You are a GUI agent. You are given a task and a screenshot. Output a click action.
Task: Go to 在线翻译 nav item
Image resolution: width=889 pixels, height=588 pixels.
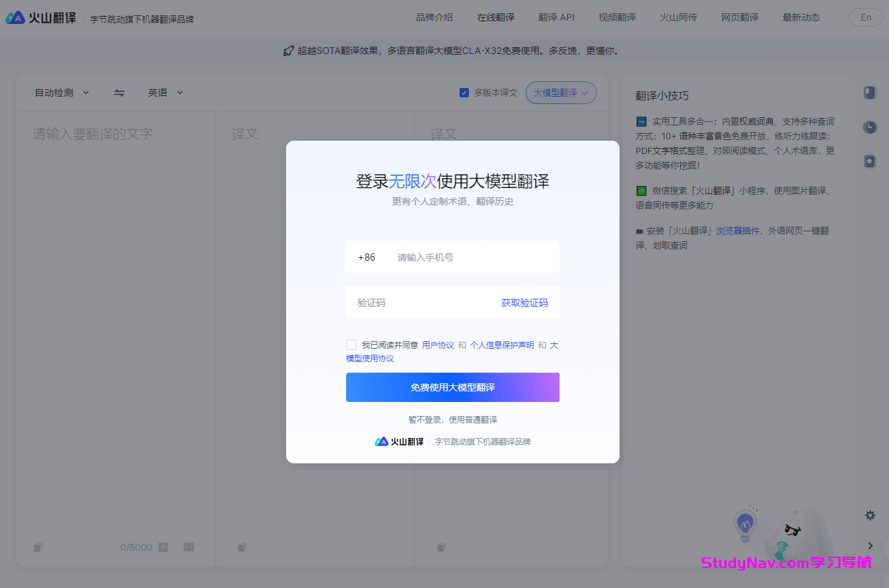(496, 17)
